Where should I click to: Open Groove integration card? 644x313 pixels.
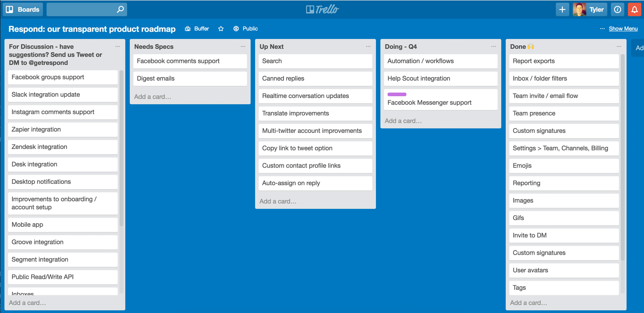pos(63,242)
